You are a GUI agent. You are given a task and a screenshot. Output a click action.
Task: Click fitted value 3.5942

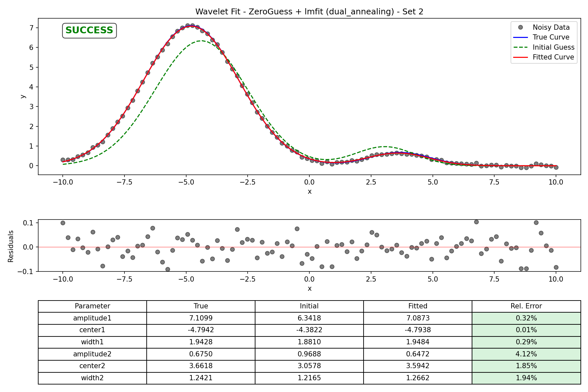pos(418,366)
